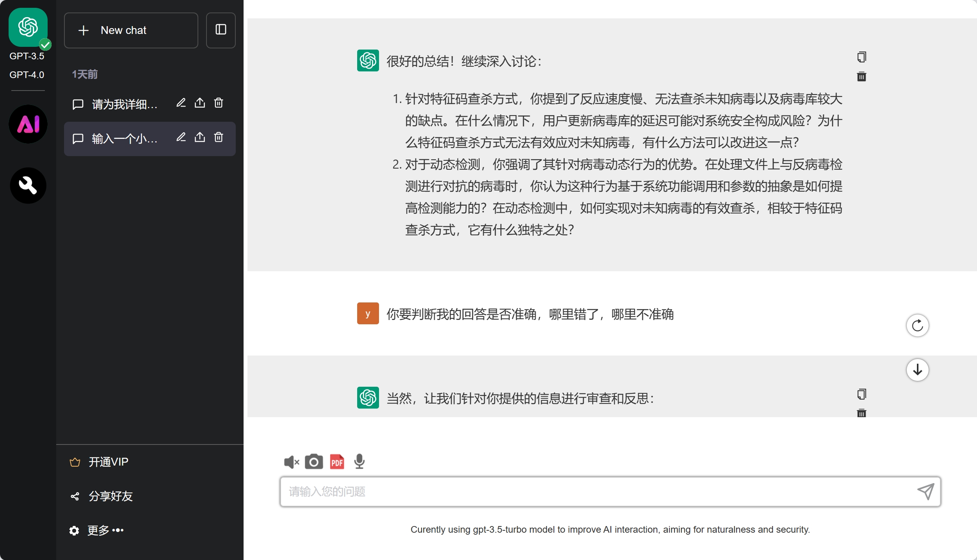This screenshot has width=977, height=560.
Task: Switch model to GPT-4.0
Action: (27, 75)
